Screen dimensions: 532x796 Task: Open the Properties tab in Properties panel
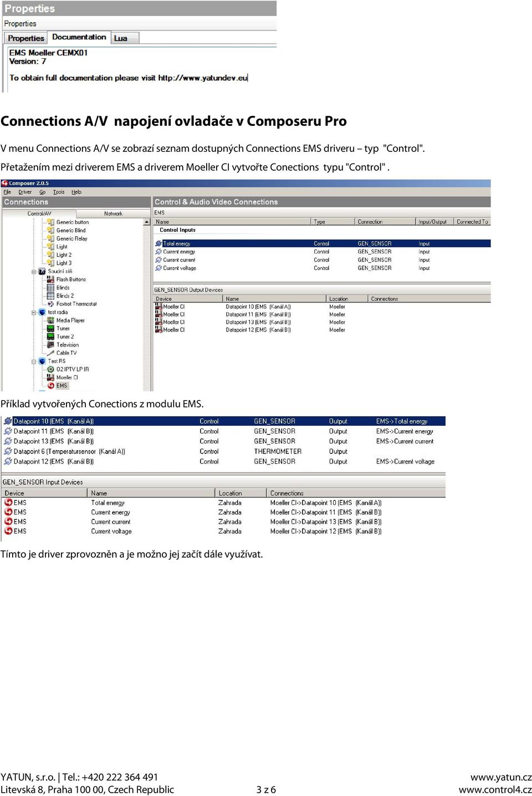25,38
